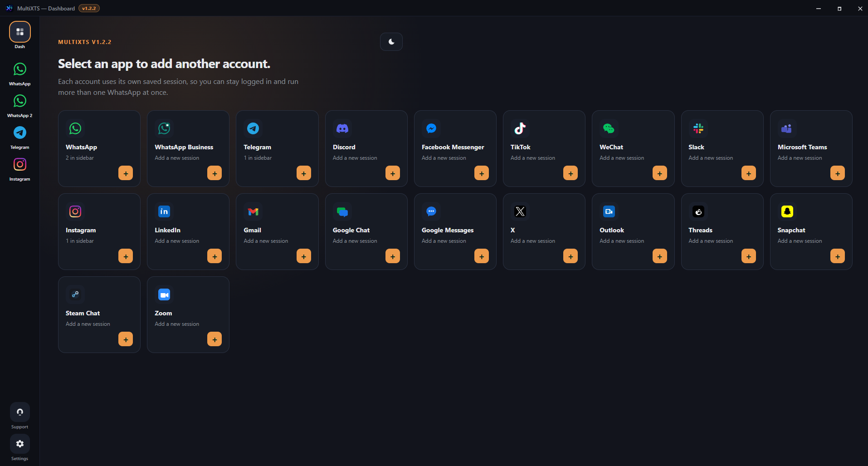Toggle dark mode with the moon button
868x466 pixels.
click(391, 42)
